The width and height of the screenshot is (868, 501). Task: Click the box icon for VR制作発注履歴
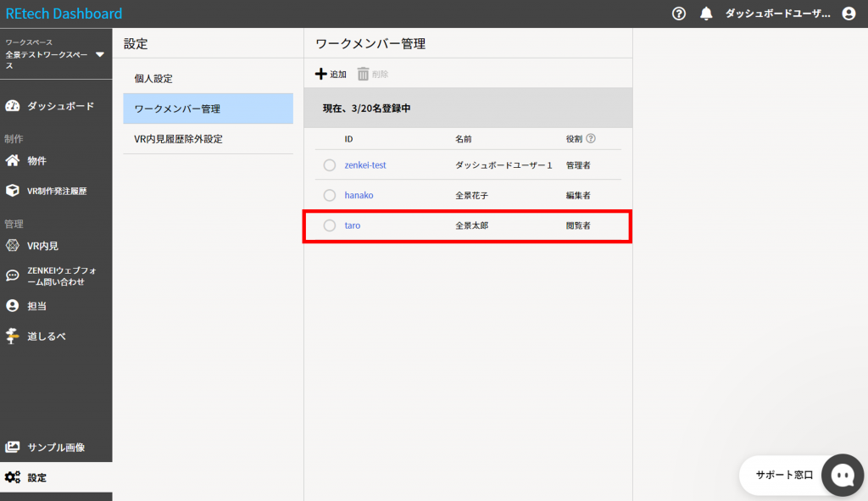(x=12, y=191)
